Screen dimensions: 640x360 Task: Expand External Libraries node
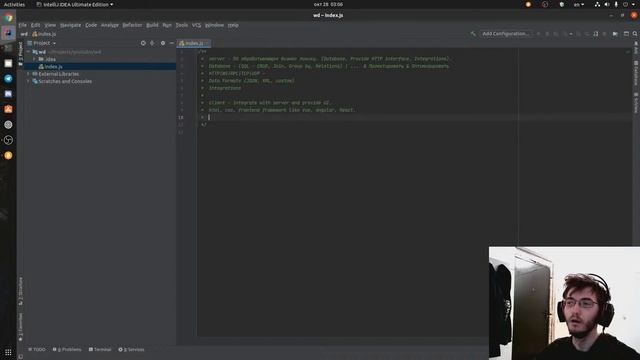29,74
